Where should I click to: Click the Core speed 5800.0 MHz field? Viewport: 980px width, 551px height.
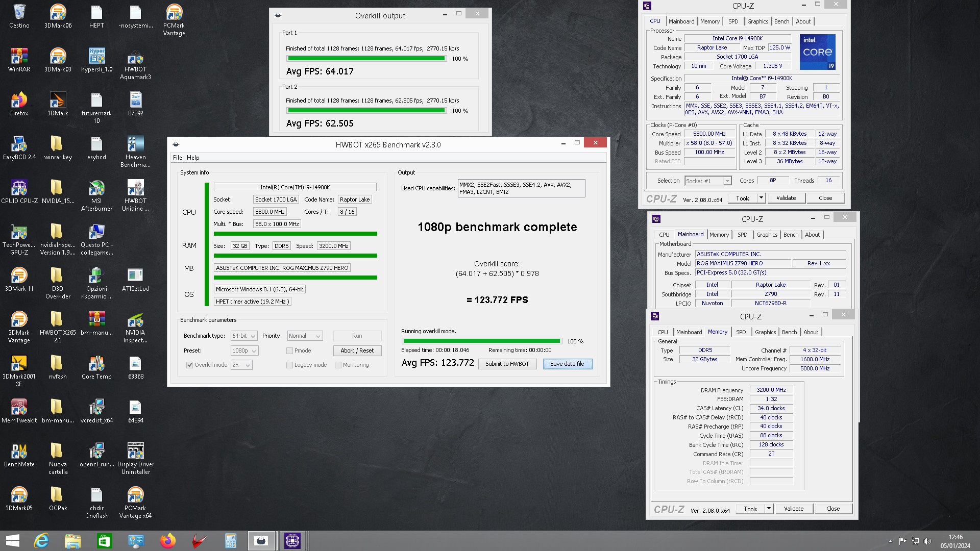point(270,212)
